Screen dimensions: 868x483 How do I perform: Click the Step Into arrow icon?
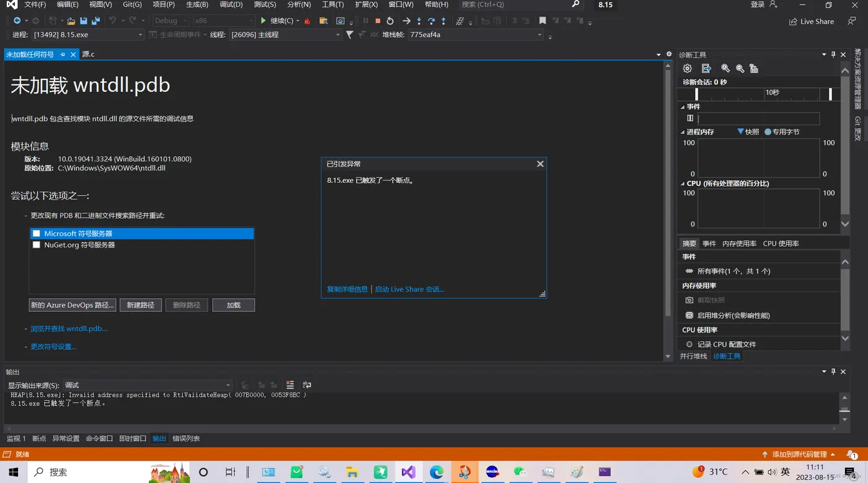coord(419,21)
